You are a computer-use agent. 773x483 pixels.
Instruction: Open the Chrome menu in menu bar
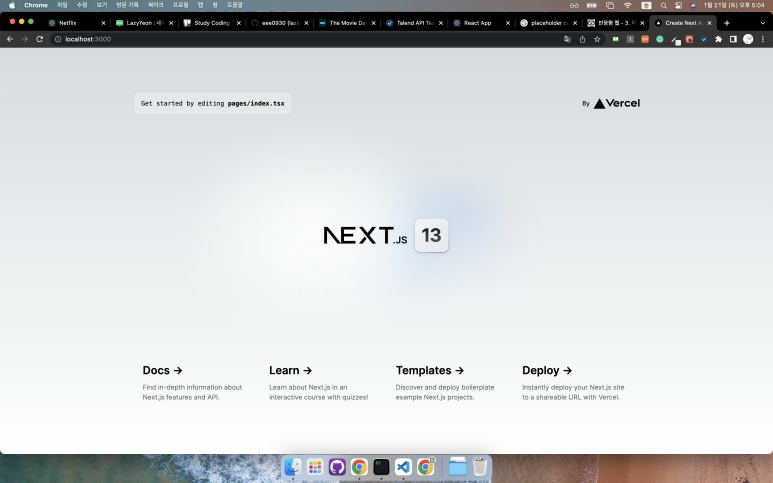point(36,5)
